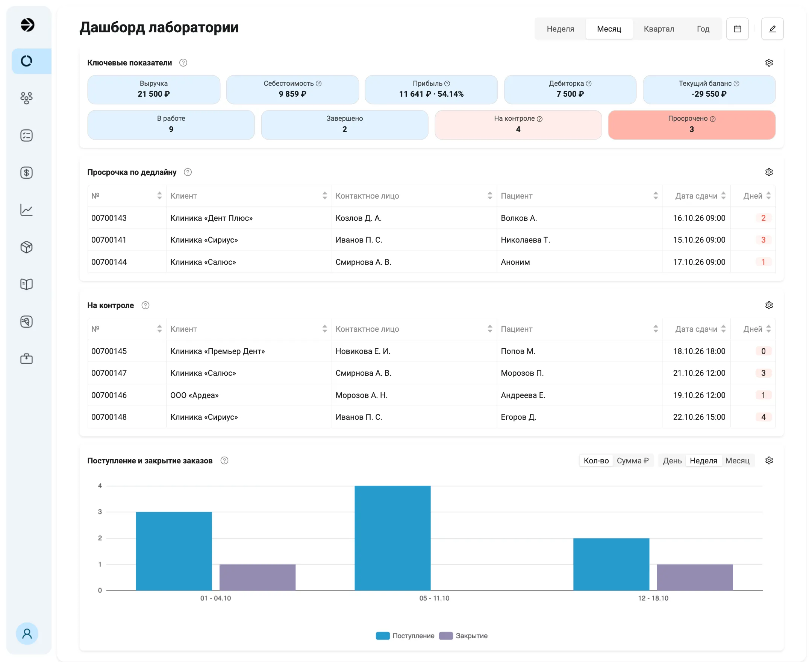Open the team/people group sidebar icon
The image size is (812, 662).
[x=27, y=98]
